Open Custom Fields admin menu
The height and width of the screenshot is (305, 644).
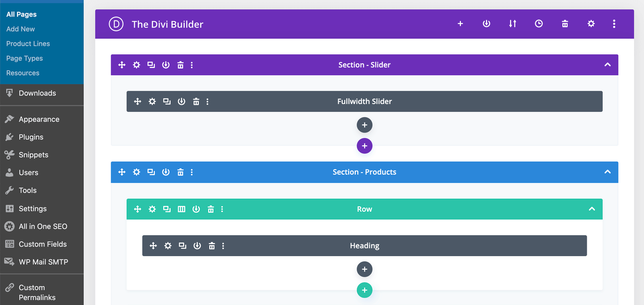tap(42, 244)
